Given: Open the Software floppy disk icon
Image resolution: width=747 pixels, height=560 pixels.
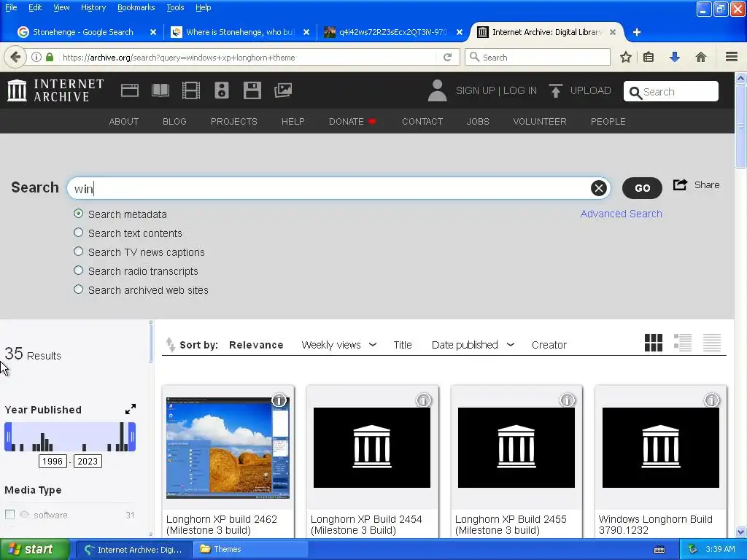Looking at the screenshot, I should 252,90.
